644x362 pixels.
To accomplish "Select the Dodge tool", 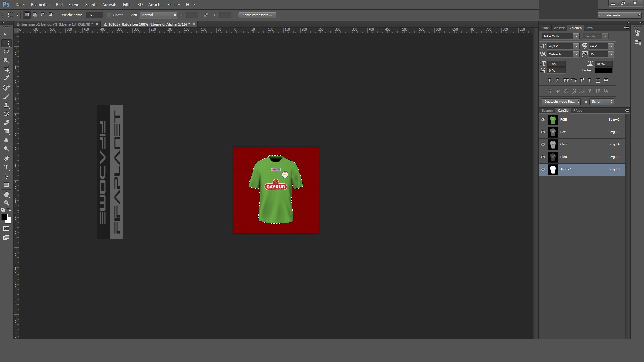I will pos(6,149).
